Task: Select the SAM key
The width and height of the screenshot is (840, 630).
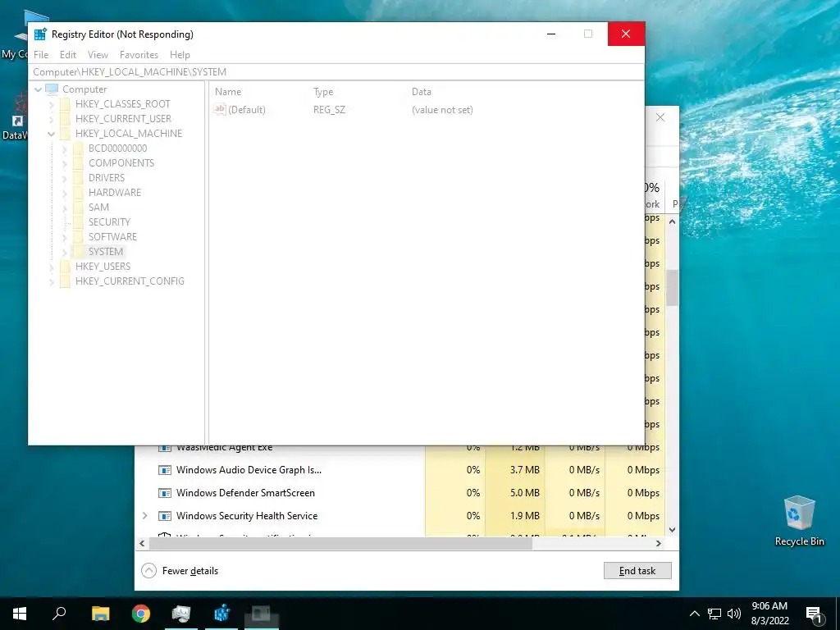Action: (x=98, y=208)
